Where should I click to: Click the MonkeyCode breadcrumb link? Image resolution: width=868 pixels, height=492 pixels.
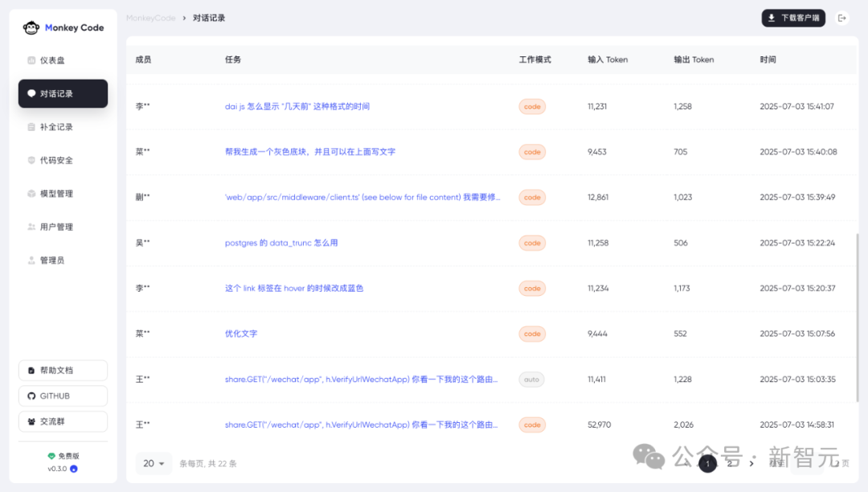(149, 17)
